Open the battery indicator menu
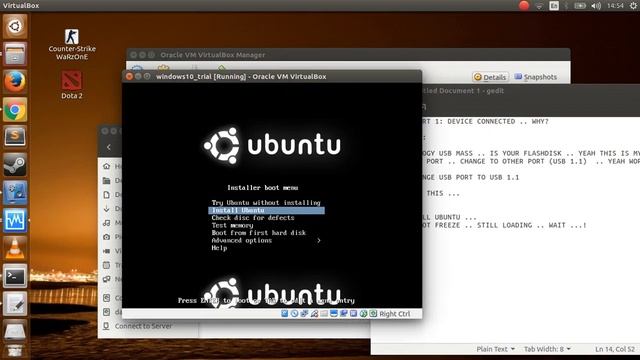Viewport: 640px width, 360px height. 580,6
